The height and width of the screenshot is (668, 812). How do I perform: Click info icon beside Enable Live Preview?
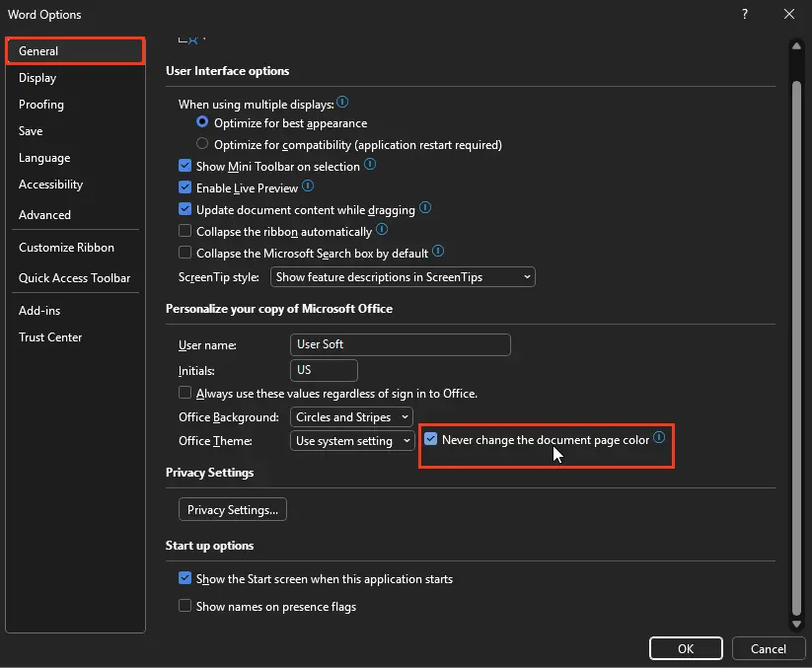[x=308, y=186]
